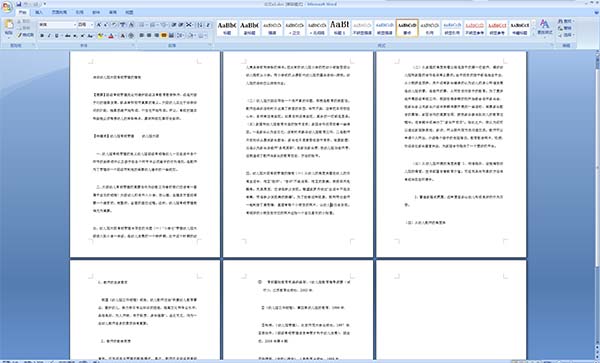This screenshot has width=600, height=363.
Task: Switch to the Insert (插入) ribbon tab
Action: [39, 12]
